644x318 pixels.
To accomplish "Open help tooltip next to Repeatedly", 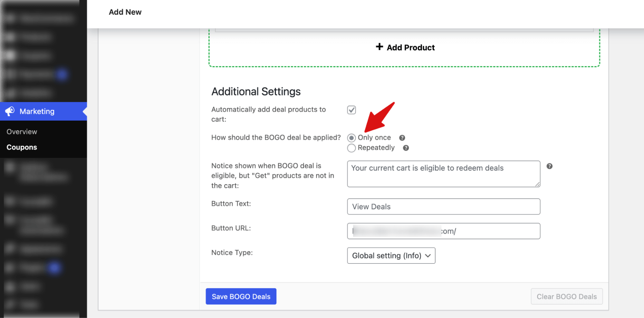I will pyautogui.click(x=406, y=148).
